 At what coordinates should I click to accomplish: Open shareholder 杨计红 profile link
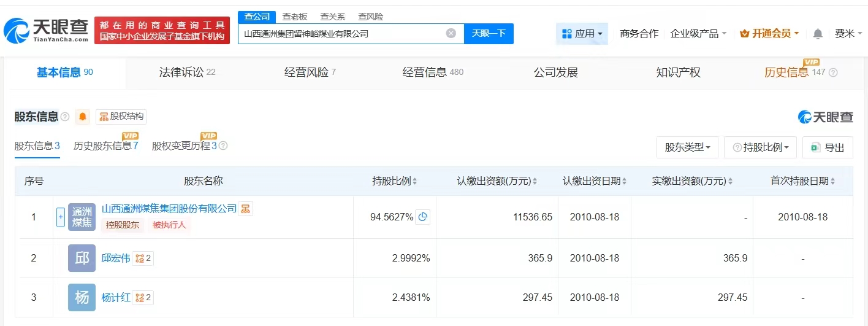click(116, 298)
